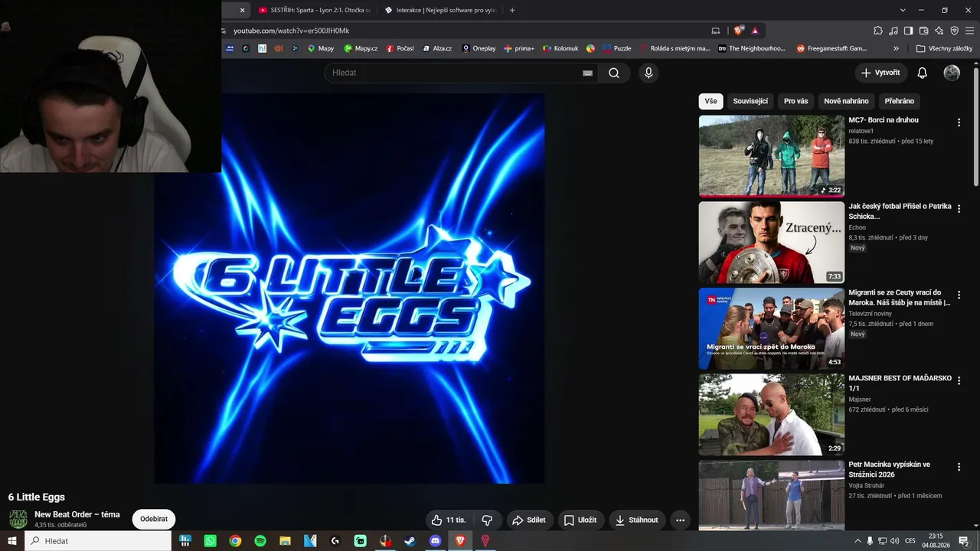The image size is (980, 551).
Task: Click the Windows taskbar Hledat search box
Action: (x=98, y=541)
